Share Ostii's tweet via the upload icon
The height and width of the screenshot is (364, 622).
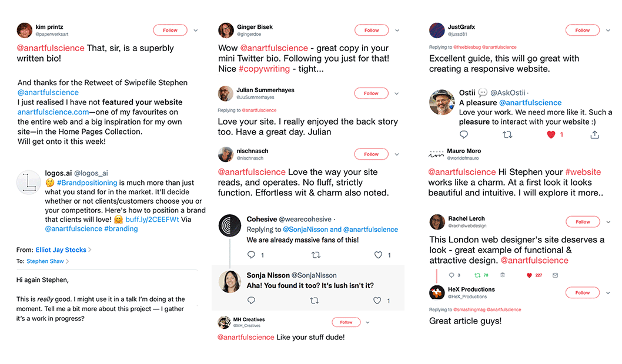(x=594, y=134)
